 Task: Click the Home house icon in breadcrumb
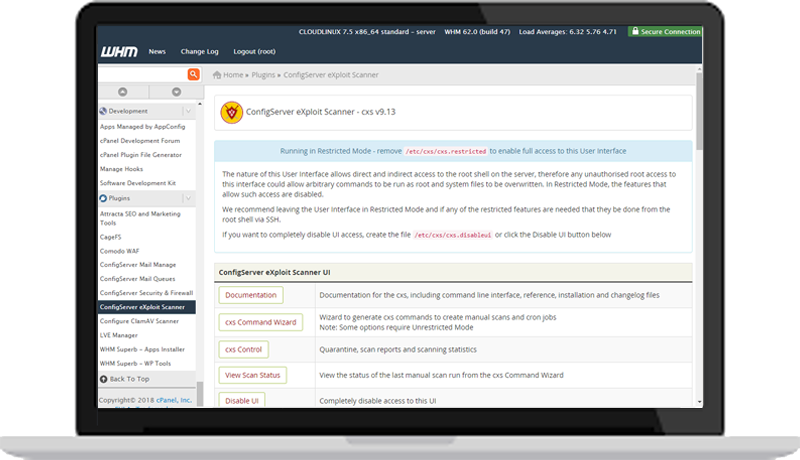[217, 75]
